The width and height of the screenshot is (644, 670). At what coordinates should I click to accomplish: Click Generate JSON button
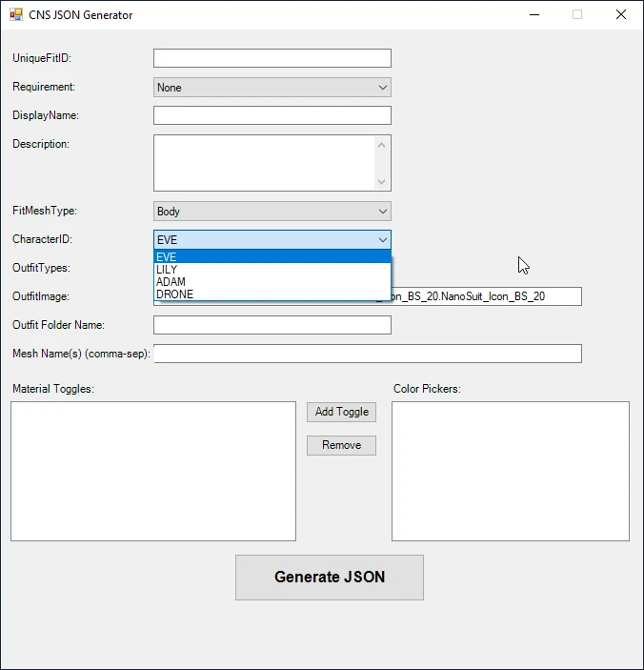point(329,577)
